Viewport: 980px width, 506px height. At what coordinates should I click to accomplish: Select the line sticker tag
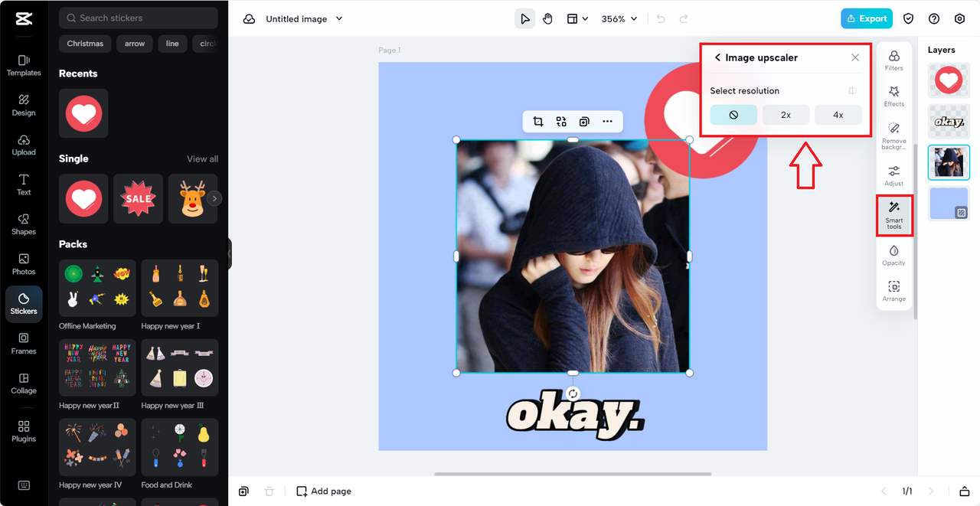[172, 44]
